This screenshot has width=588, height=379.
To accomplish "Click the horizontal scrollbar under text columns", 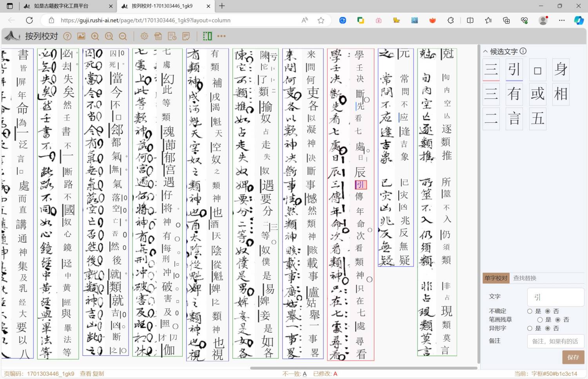I will tap(363, 368).
